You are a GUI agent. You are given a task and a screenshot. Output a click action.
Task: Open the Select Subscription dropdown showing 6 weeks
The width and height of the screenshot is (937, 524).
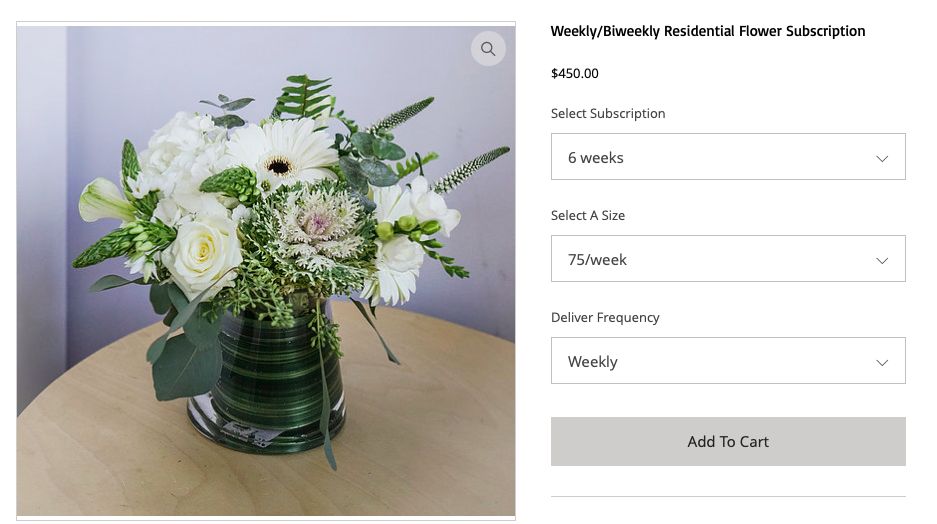[728, 157]
